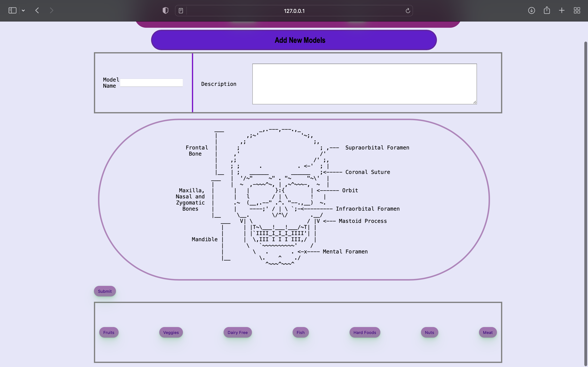588x367 pixels.
Task: Expand the sidebar chevron dropdown
Action: pos(23,10)
